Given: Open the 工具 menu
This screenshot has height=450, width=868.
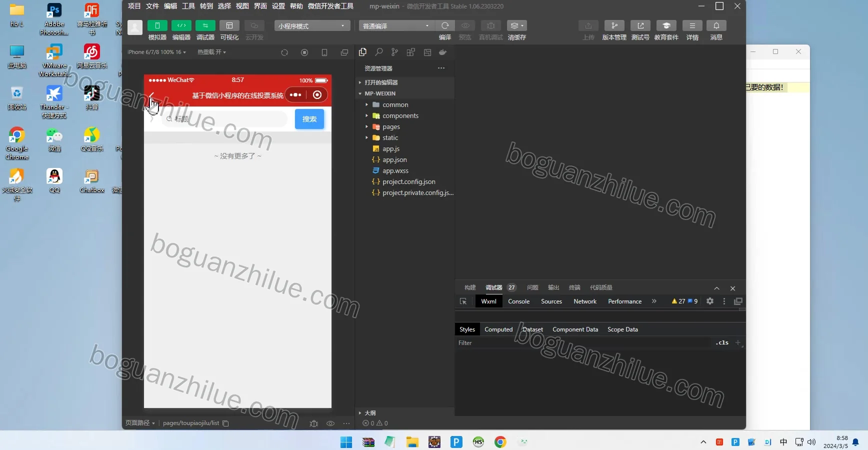Looking at the screenshot, I should coord(188,6).
